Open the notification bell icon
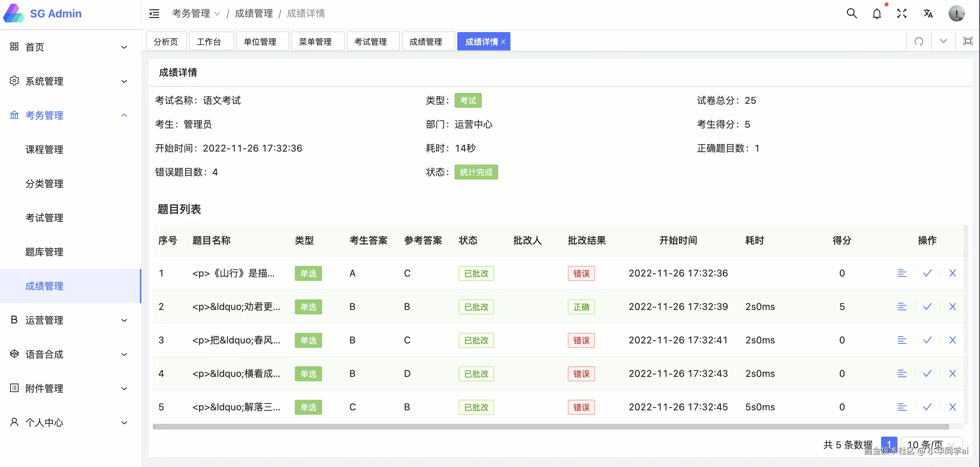Image resolution: width=980 pixels, height=467 pixels. 877,14
